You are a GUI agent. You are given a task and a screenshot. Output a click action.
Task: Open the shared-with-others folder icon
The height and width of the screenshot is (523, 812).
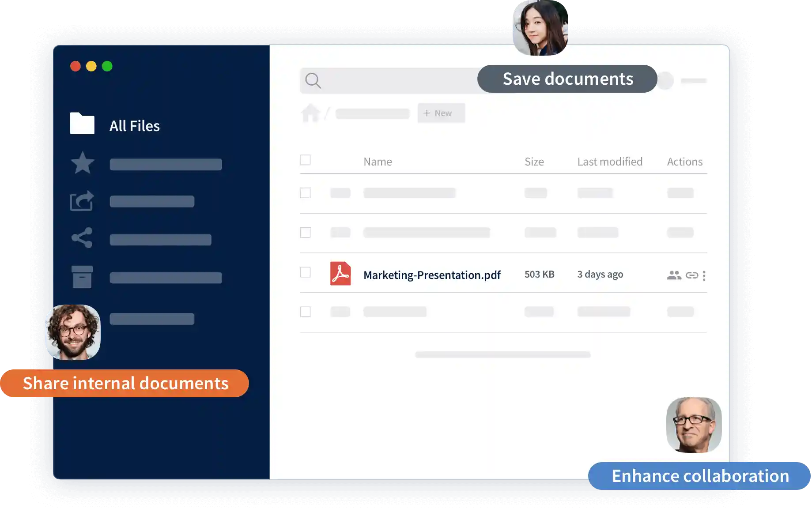click(x=82, y=201)
